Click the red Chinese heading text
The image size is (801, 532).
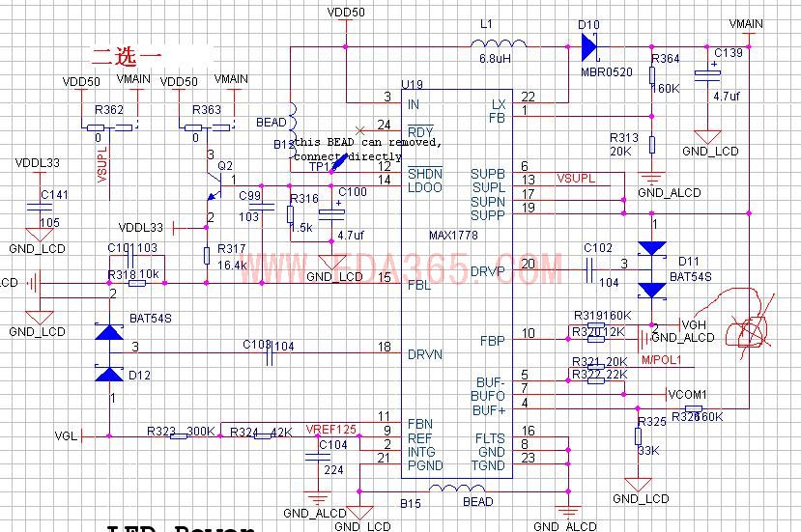coord(127,56)
